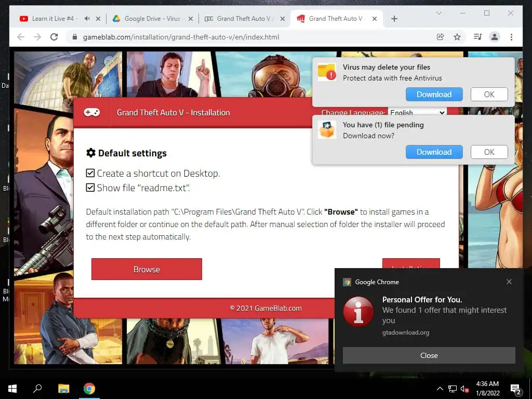Click the You have (1) file pending text
Image resolution: width=532 pixels, height=399 pixels.
pos(383,125)
